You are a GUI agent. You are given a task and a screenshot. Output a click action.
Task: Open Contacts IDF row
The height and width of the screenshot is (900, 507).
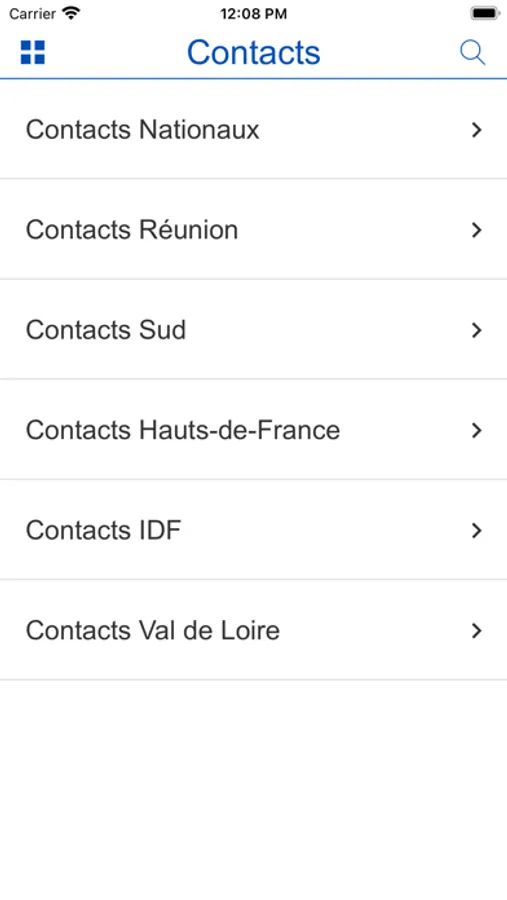click(x=253, y=530)
